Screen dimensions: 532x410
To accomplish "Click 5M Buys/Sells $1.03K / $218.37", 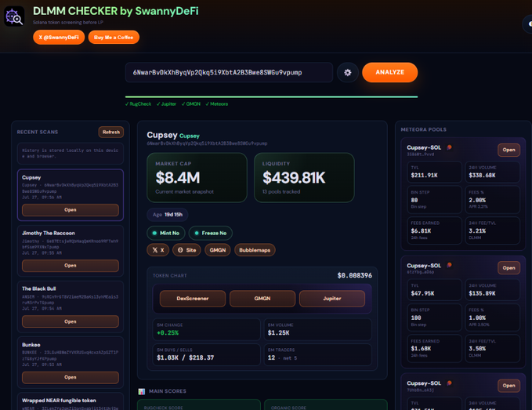I will [185, 357].
